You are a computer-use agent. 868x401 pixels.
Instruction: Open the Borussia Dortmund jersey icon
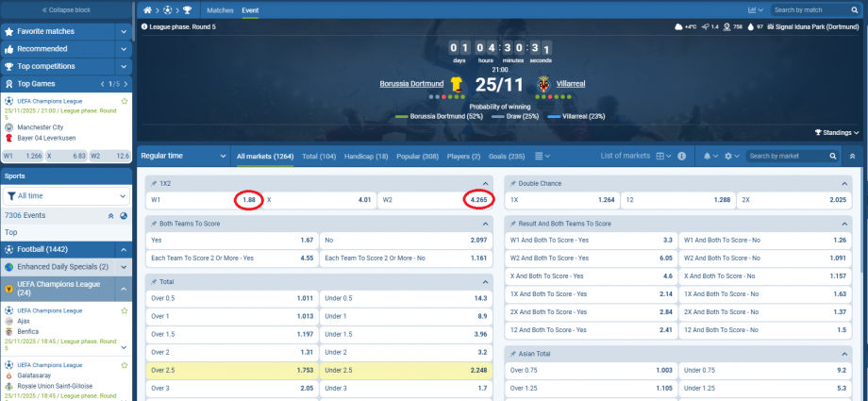(456, 84)
